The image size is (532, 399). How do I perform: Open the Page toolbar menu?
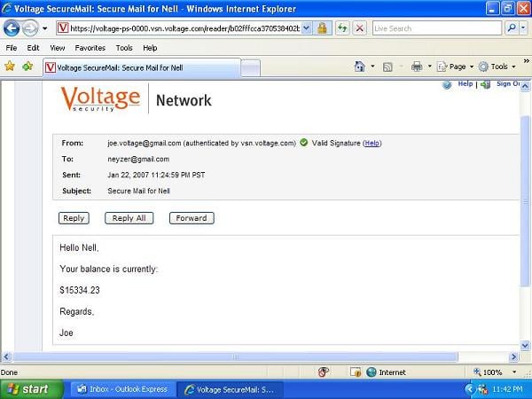455,66
